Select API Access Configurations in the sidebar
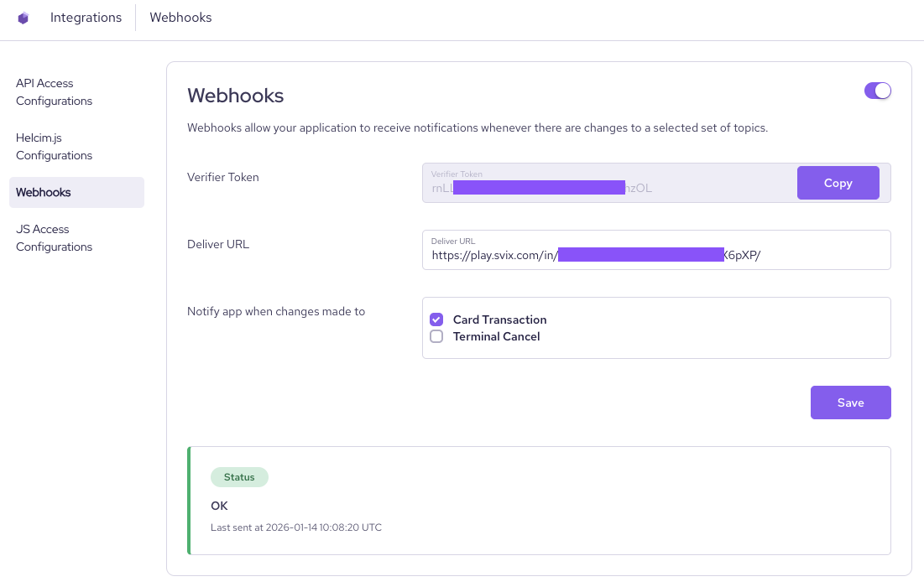 pos(54,92)
